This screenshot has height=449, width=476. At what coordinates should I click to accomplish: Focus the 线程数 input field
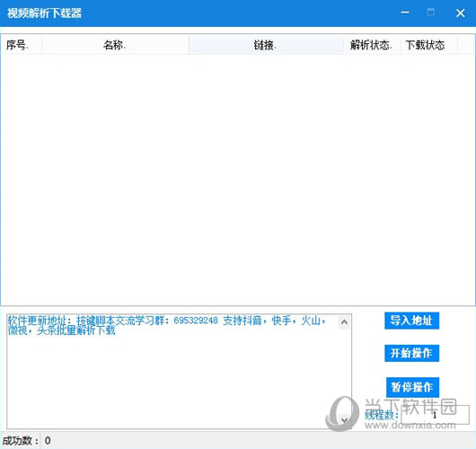(435, 415)
